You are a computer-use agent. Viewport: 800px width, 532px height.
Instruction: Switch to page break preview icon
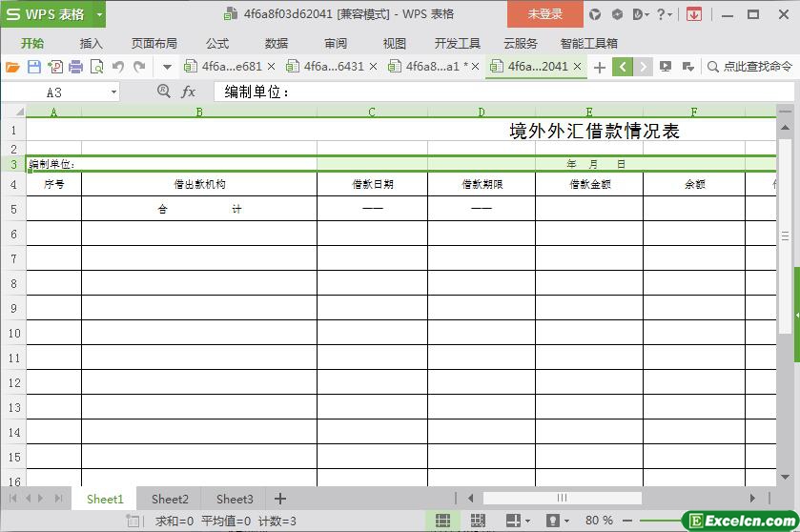(x=478, y=521)
